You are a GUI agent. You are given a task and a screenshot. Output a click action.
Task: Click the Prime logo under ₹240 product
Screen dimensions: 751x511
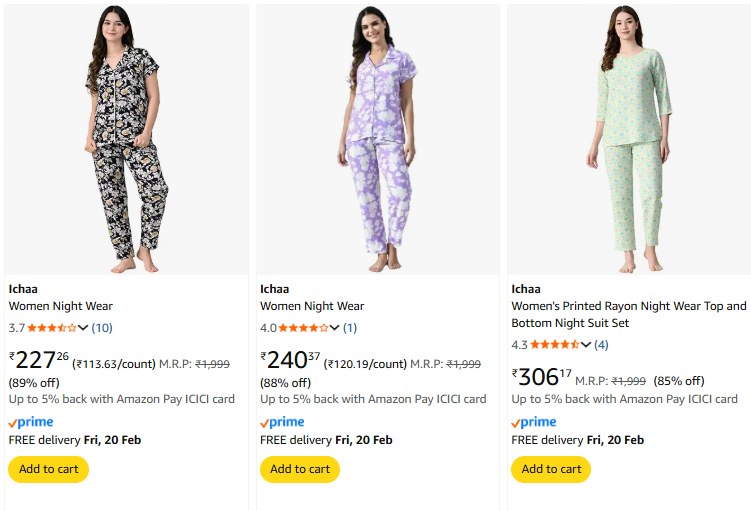(282, 422)
